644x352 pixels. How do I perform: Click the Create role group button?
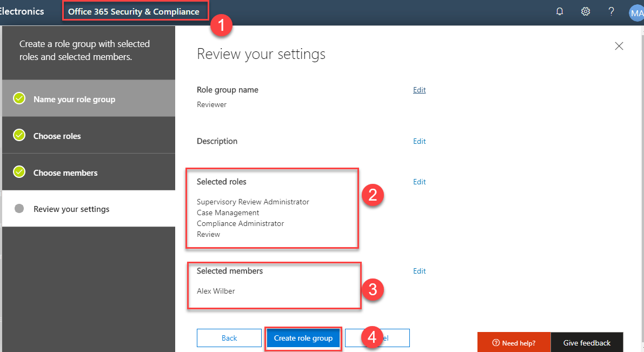[x=303, y=338]
